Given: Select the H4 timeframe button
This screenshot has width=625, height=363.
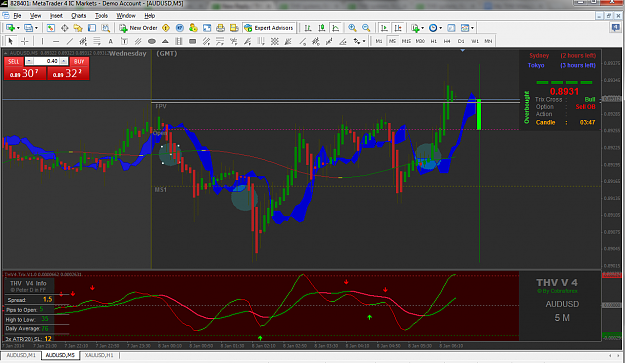Looking at the screenshot, I should point(447,41).
